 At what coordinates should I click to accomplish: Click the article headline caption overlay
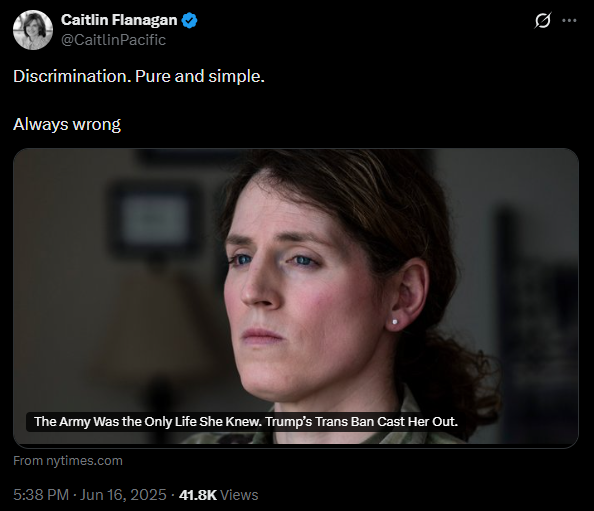click(x=246, y=422)
